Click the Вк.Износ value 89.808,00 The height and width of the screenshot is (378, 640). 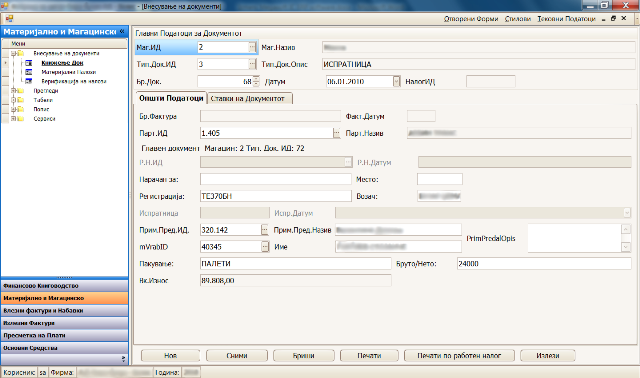[296, 280]
